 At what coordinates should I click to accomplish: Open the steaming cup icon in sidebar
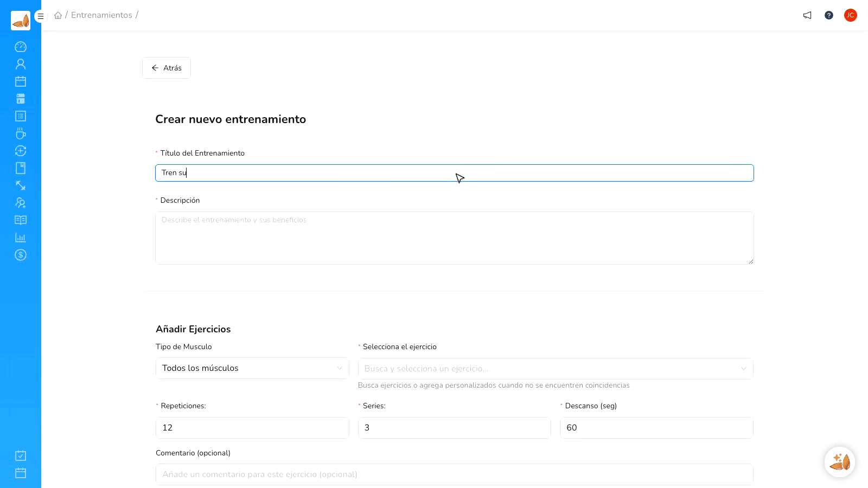[21, 133]
